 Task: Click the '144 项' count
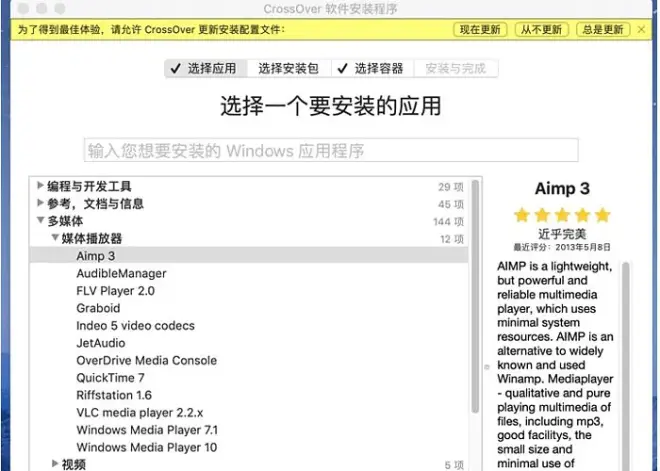point(448,222)
